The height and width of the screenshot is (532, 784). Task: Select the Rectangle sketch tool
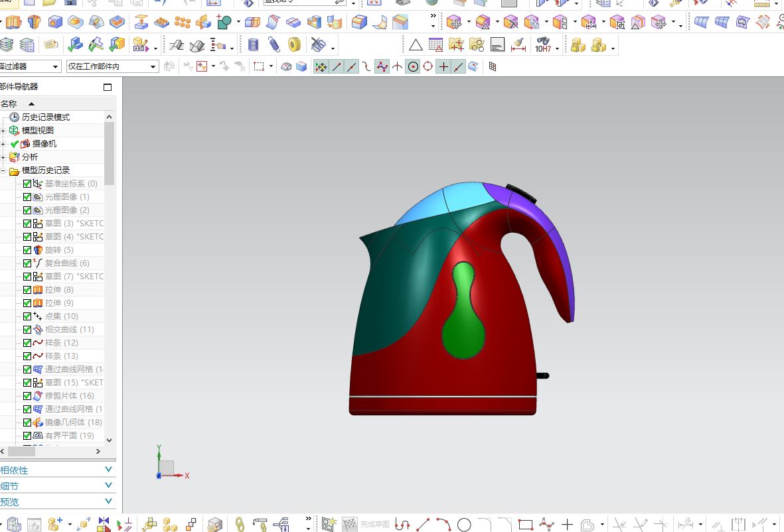pos(526,525)
